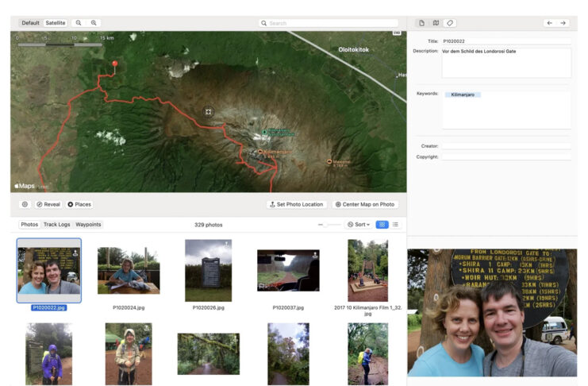Click the Oloitokitok map label
This screenshot has width=588, height=386.
point(354,49)
